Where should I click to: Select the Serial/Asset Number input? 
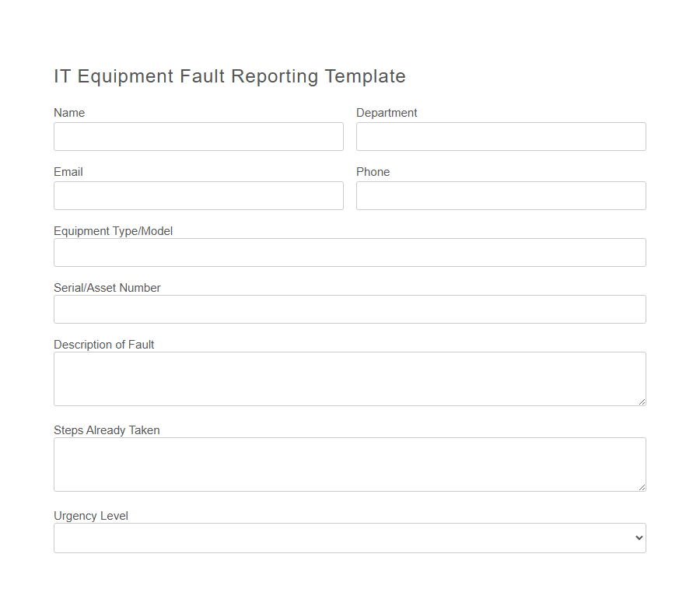(349, 309)
